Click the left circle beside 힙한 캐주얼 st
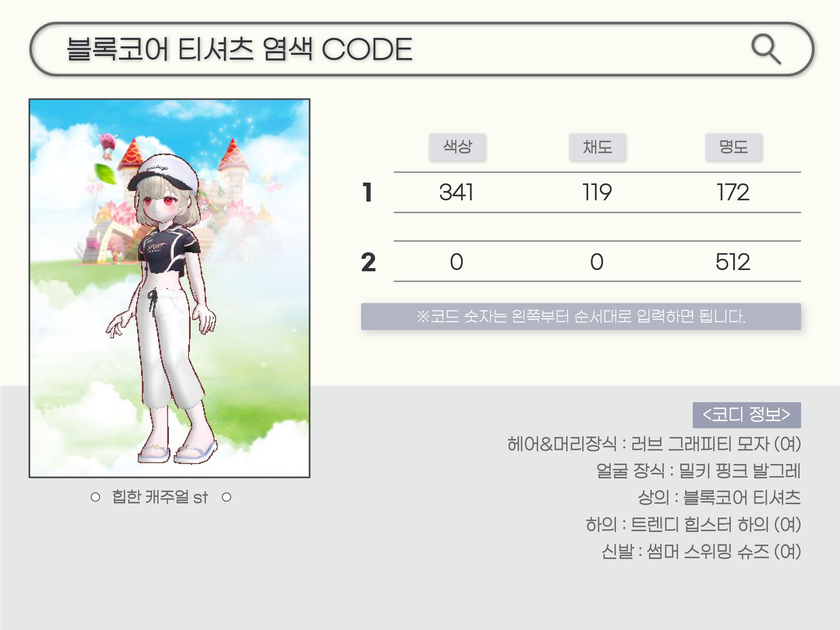This screenshot has width=840, height=630. click(96, 497)
